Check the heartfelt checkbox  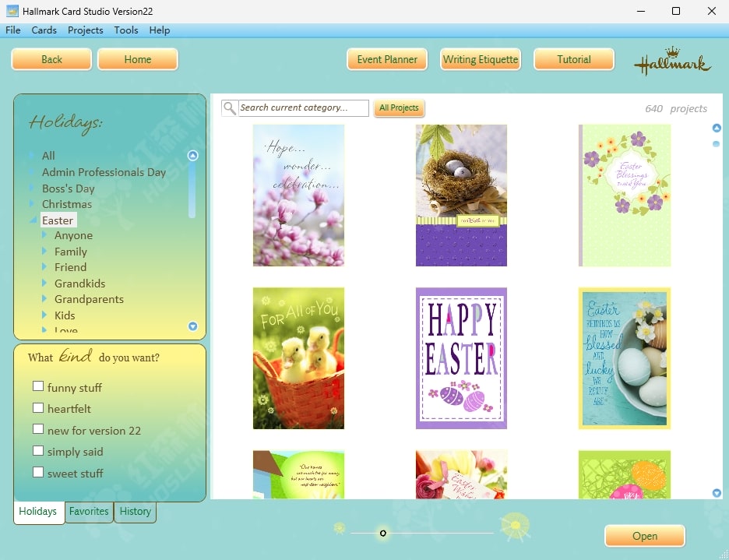point(38,407)
